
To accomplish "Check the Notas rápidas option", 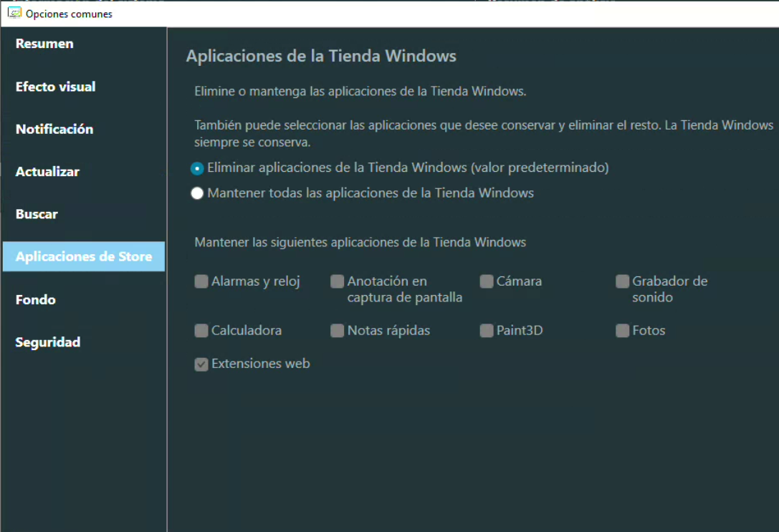I will [x=337, y=331].
